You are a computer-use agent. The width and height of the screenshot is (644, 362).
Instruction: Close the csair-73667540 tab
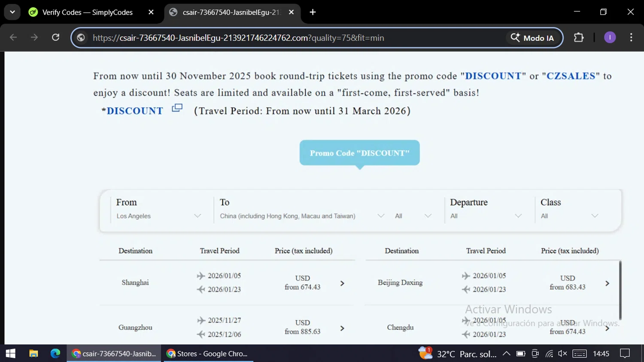tap(292, 12)
